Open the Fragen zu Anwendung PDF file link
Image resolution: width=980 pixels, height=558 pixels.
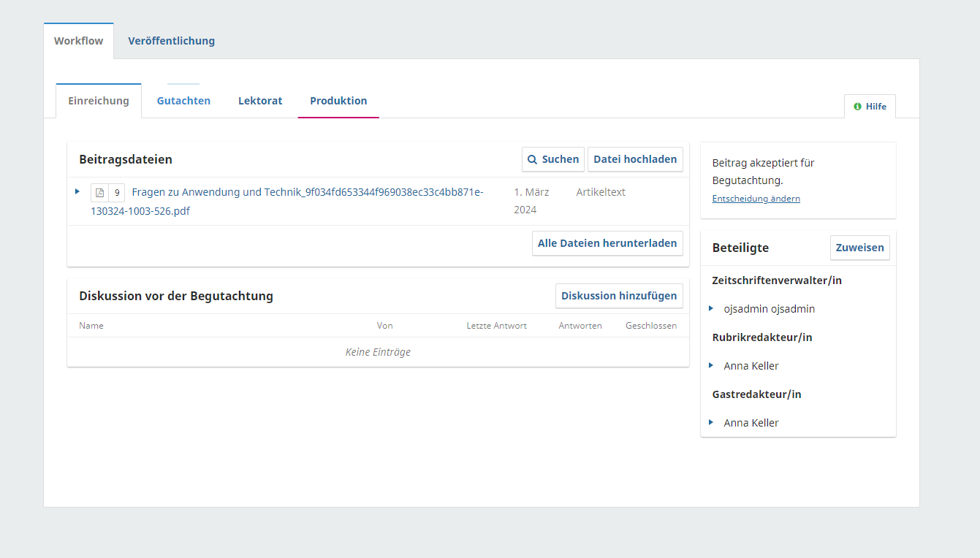(x=307, y=193)
